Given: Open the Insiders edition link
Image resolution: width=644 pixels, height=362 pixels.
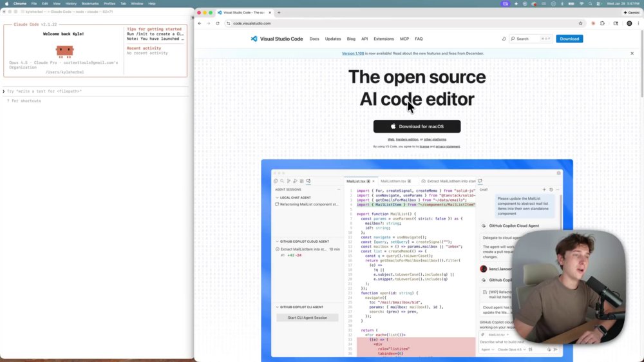Looking at the screenshot, I should click(x=407, y=139).
